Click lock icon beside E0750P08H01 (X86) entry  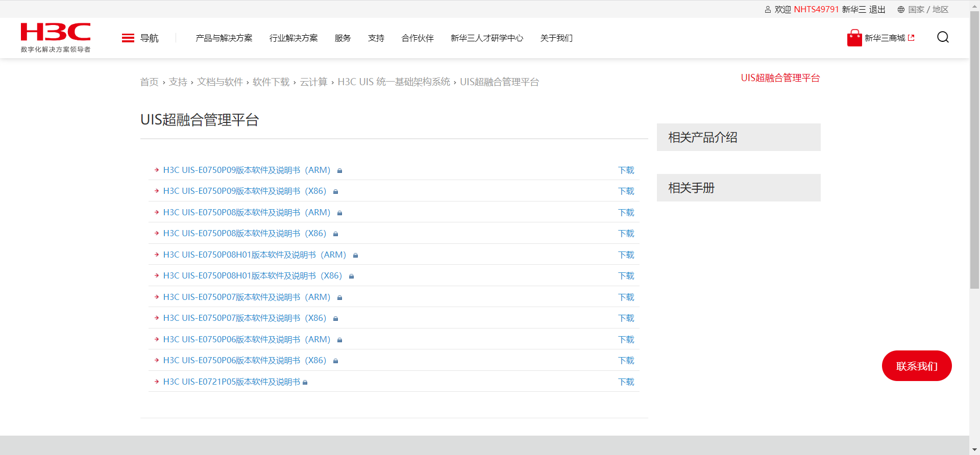click(x=351, y=276)
